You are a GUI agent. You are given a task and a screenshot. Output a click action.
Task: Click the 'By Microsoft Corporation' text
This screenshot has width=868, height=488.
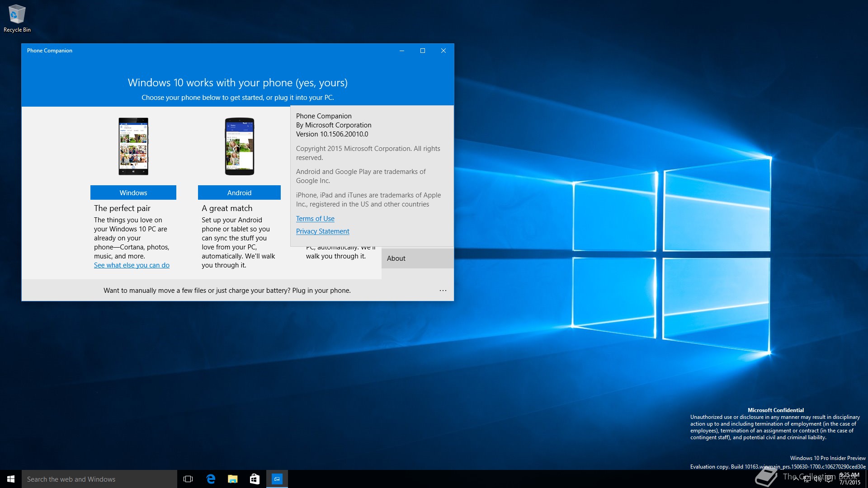click(x=334, y=125)
